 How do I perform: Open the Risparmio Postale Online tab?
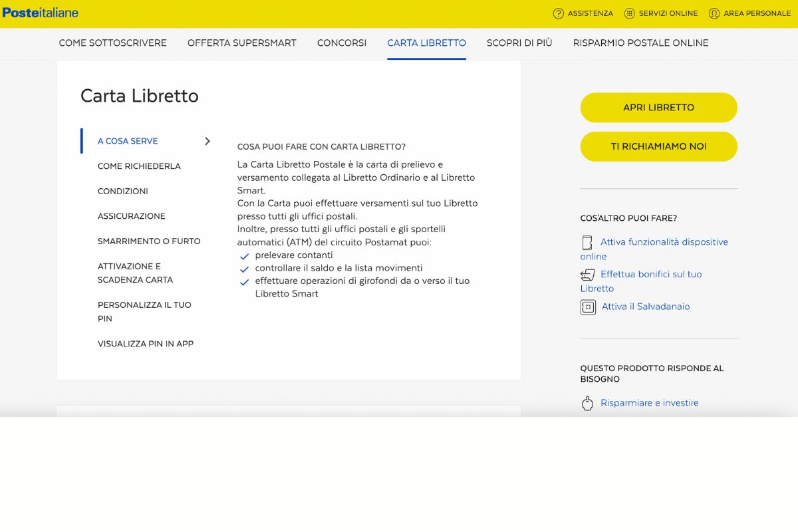pyautogui.click(x=641, y=43)
